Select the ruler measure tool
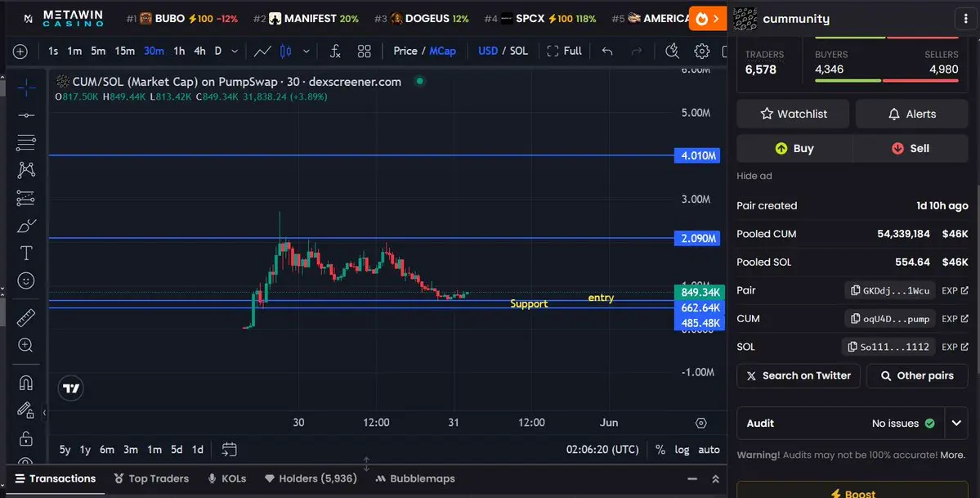The height and width of the screenshot is (498, 980). coord(26,318)
